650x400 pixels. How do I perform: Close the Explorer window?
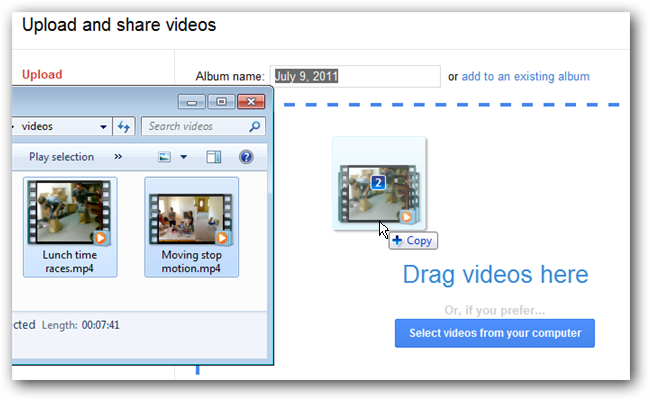click(x=251, y=102)
